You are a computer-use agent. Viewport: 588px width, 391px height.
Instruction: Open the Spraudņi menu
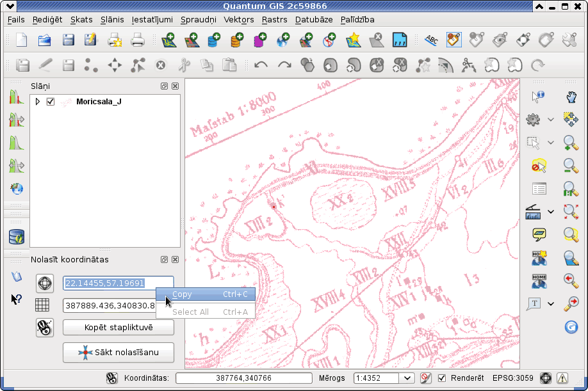point(199,19)
